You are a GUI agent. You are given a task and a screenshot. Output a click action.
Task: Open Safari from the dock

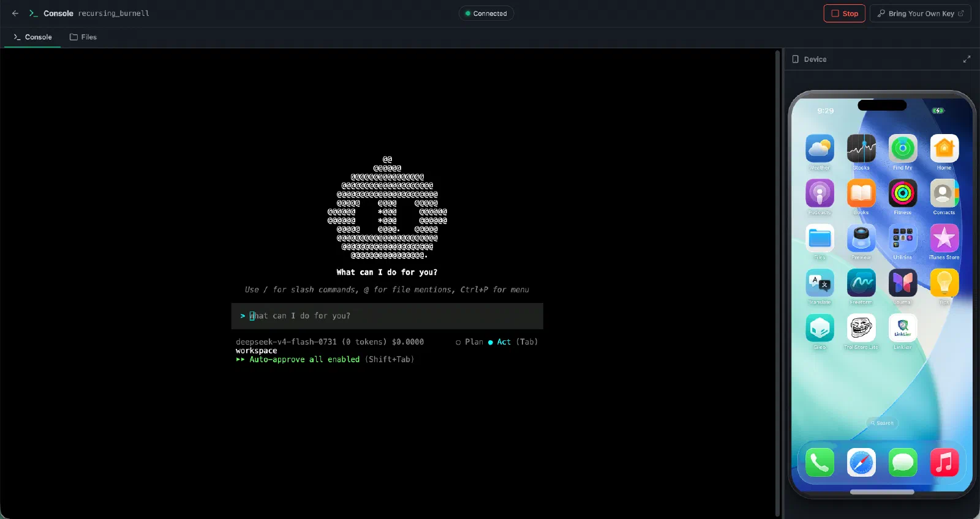861,463
